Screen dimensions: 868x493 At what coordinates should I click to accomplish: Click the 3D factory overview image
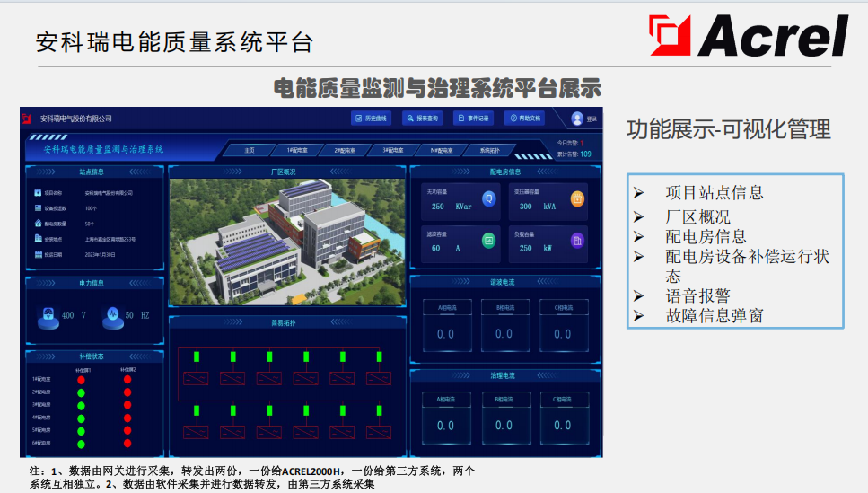[x=286, y=242]
